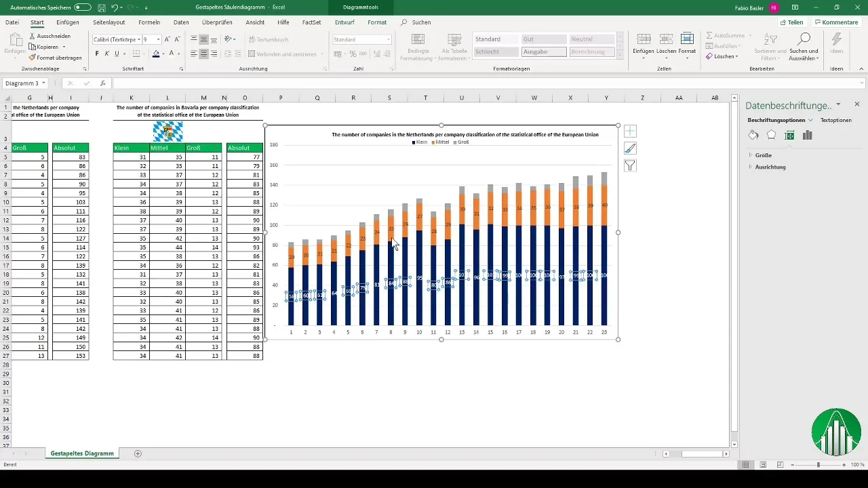The height and width of the screenshot is (488, 868).
Task: Click the font color A icon
Action: coord(172,54)
